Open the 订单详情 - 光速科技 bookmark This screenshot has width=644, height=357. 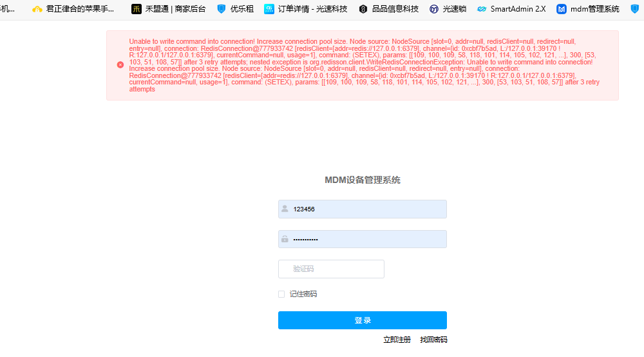tap(305, 9)
